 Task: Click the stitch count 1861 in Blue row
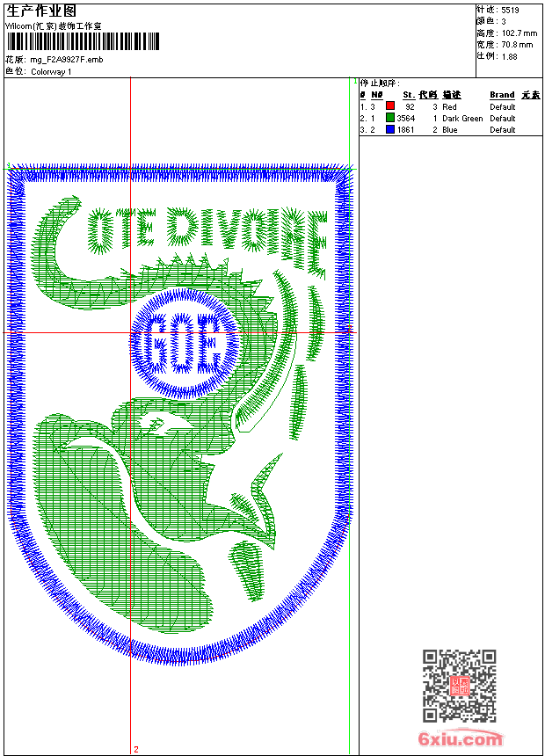405,130
